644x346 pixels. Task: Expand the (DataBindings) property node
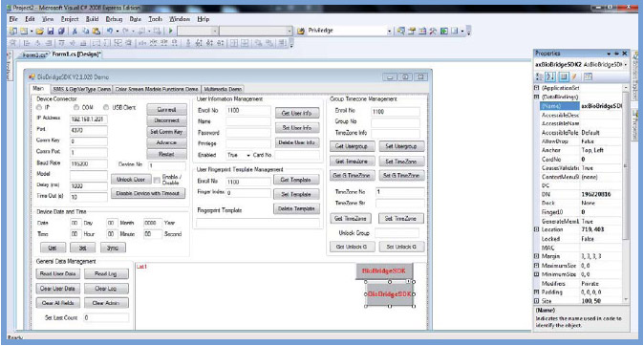[536, 97]
